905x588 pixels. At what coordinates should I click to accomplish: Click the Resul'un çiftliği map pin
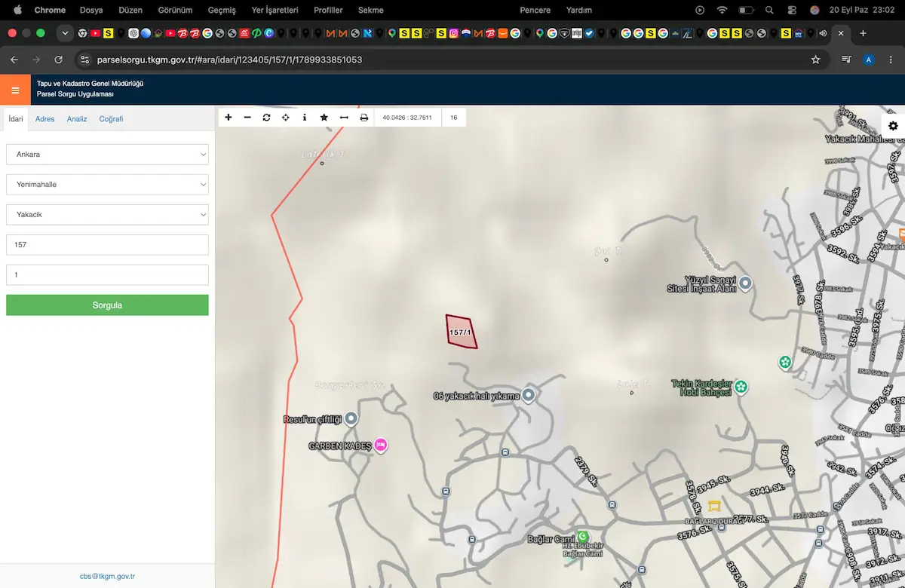click(x=351, y=418)
